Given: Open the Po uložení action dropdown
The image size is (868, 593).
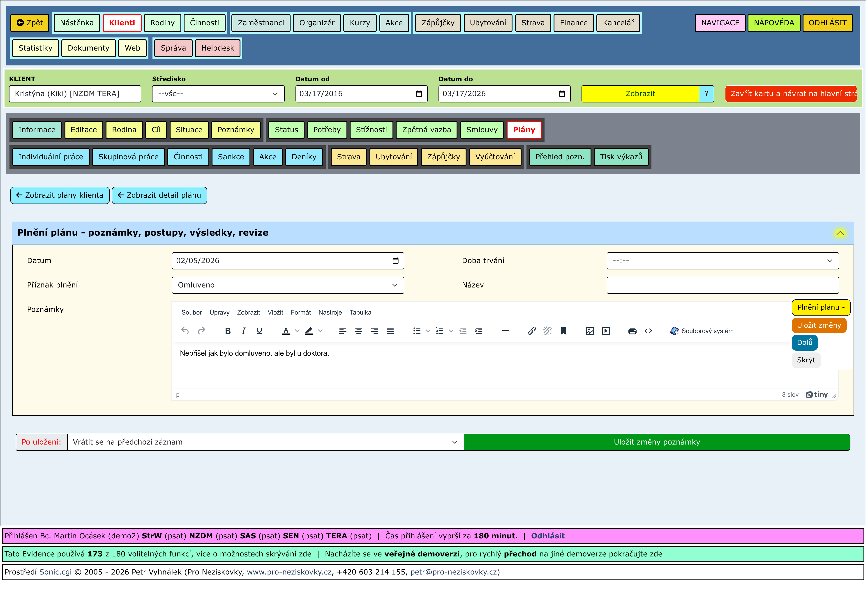Looking at the screenshot, I should pos(265,442).
